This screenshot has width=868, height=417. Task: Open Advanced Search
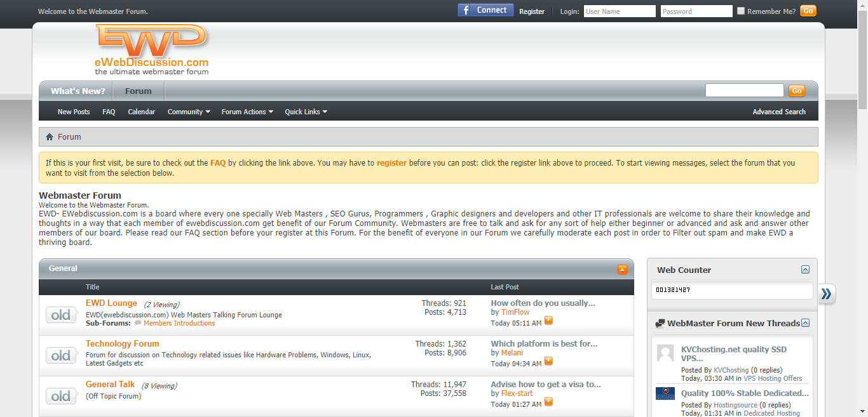779,112
